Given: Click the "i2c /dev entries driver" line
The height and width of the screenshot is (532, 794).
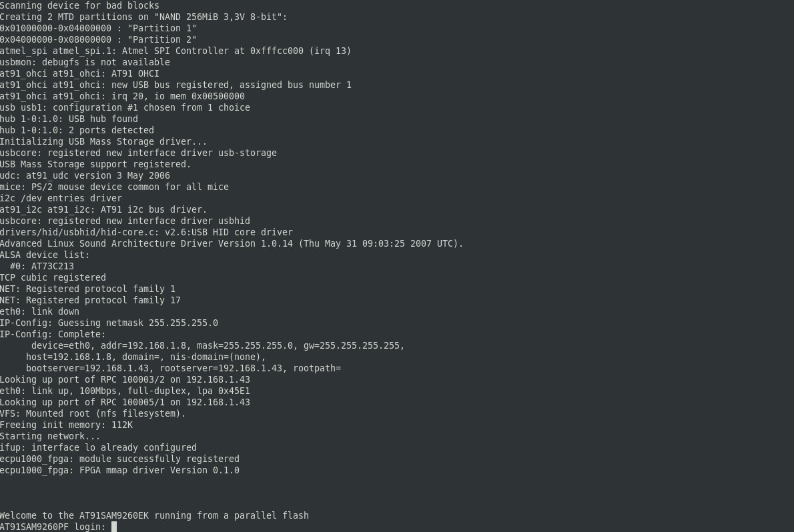Looking at the screenshot, I should pyautogui.click(x=61, y=198).
